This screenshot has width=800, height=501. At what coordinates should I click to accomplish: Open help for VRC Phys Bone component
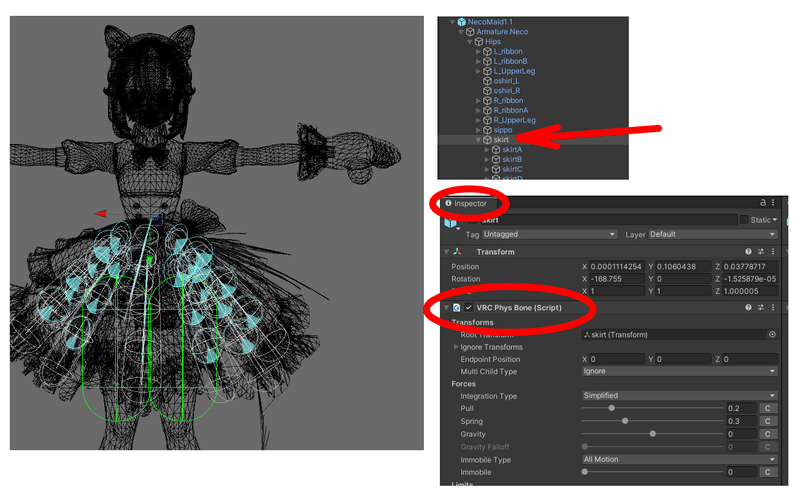pos(748,307)
